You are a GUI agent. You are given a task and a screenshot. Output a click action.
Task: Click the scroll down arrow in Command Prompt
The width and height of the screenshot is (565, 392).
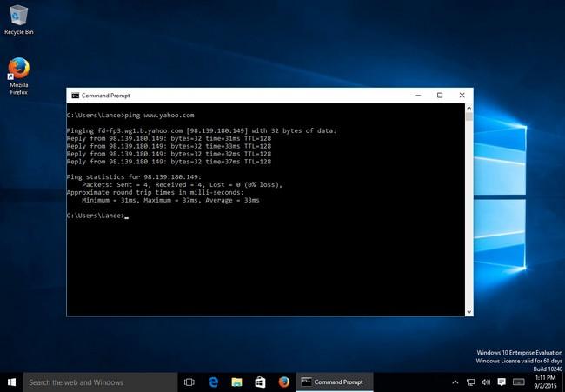[469, 312]
